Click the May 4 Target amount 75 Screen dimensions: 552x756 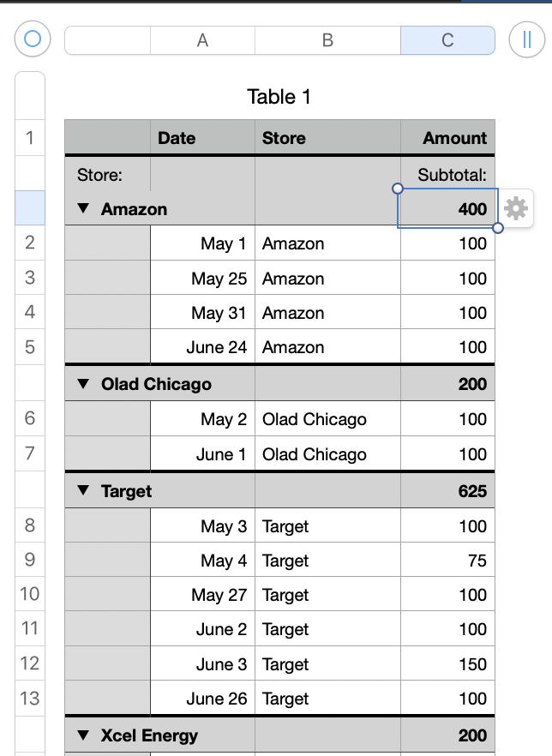tap(447, 561)
